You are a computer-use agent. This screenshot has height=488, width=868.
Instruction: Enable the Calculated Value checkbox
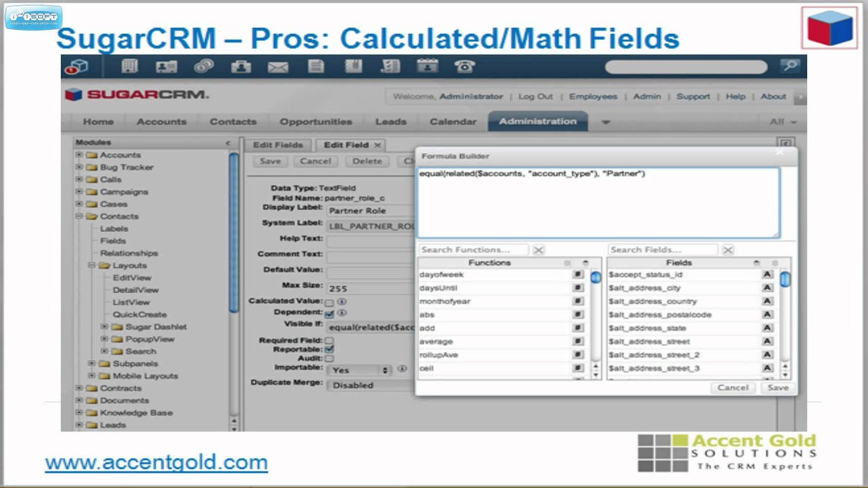point(330,302)
